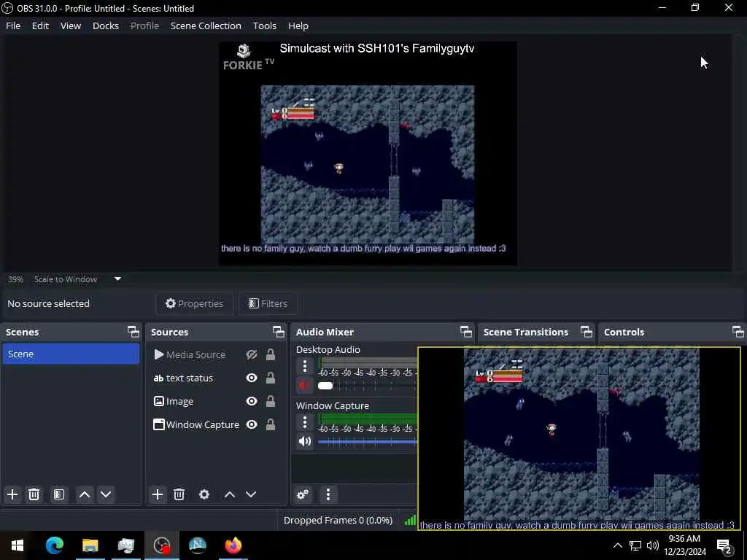Switch to OBS Studio taskbar icon
The width and height of the screenshot is (747, 560).
coord(161,545)
